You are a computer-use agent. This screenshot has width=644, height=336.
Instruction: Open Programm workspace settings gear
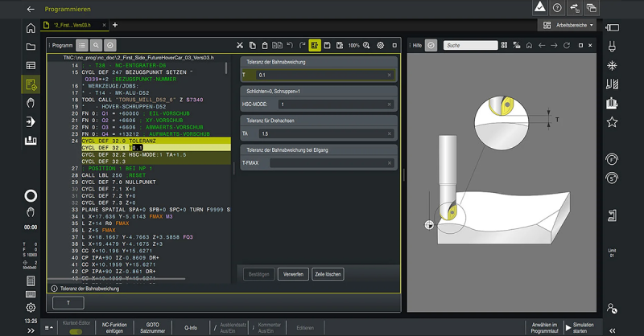(x=380, y=45)
